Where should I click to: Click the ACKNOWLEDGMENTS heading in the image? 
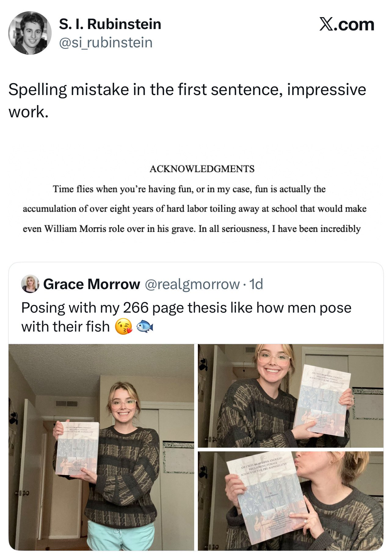click(202, 169)
